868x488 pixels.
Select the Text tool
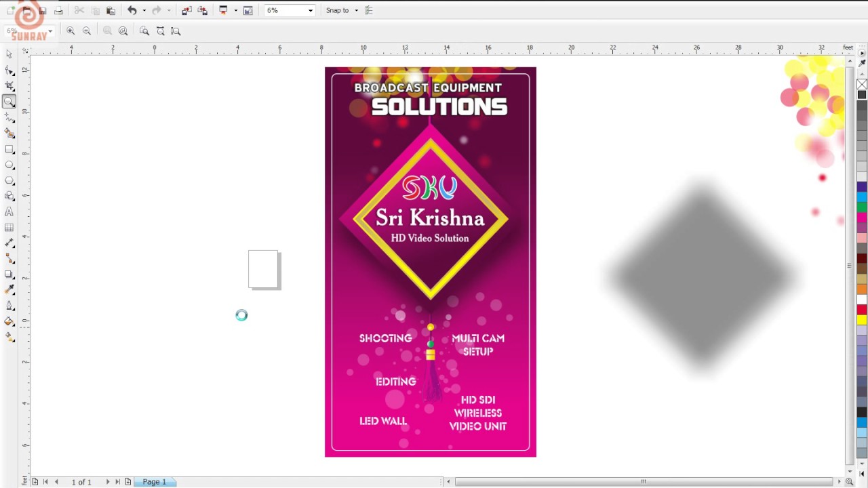9,212
